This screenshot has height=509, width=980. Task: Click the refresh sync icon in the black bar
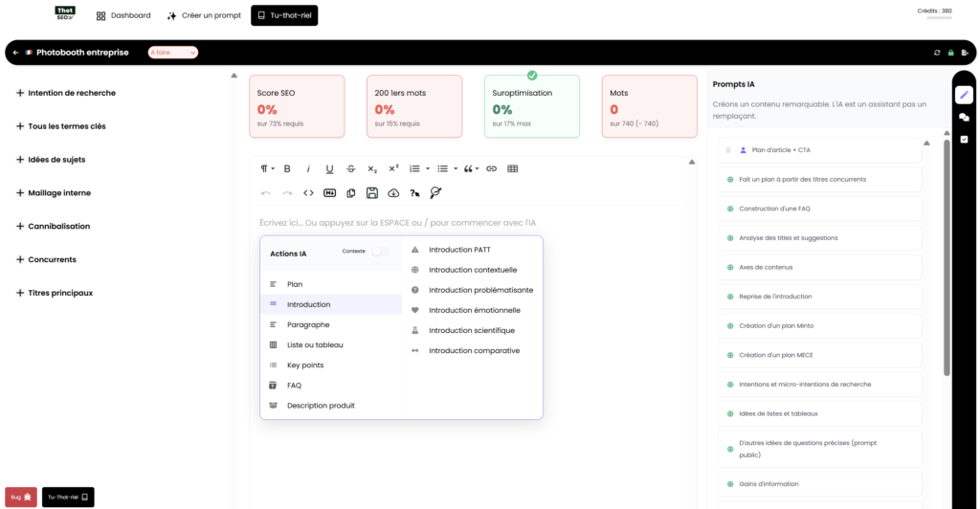[937, 53]
